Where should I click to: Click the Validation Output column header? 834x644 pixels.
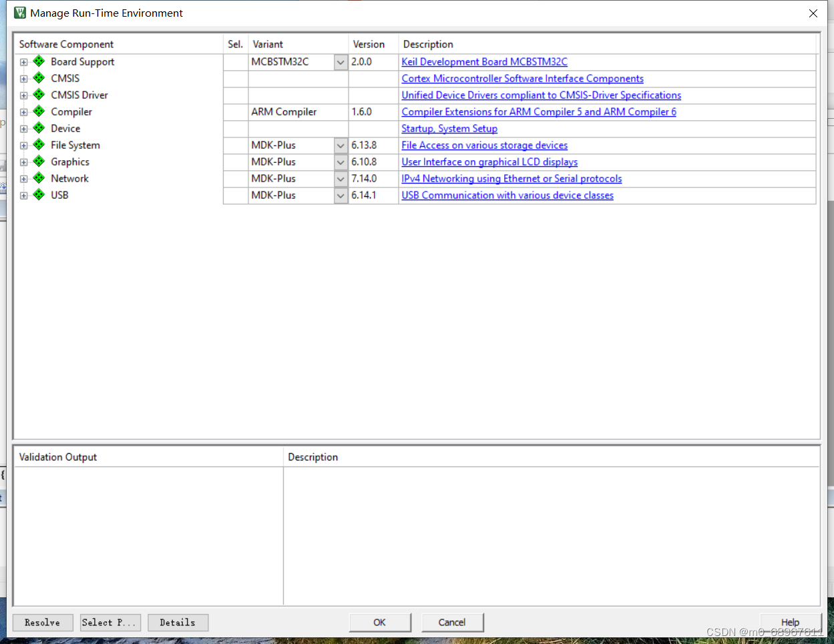coord(148,457)
